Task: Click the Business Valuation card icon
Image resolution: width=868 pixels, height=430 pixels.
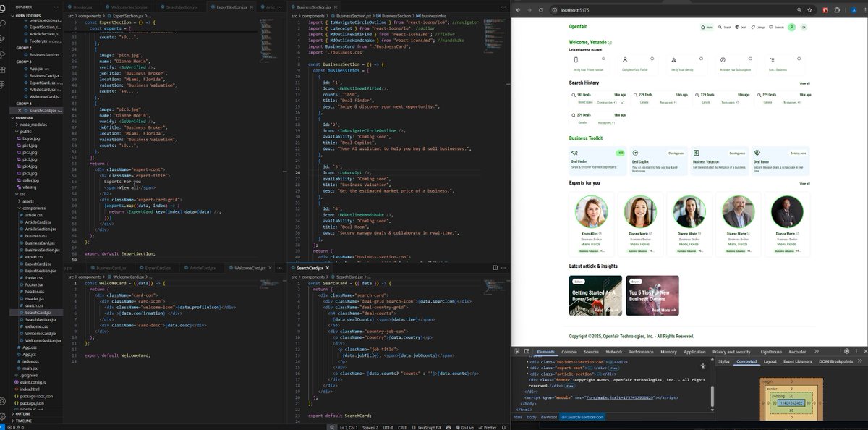Action: pyautogui.click(x=696, y=153)
